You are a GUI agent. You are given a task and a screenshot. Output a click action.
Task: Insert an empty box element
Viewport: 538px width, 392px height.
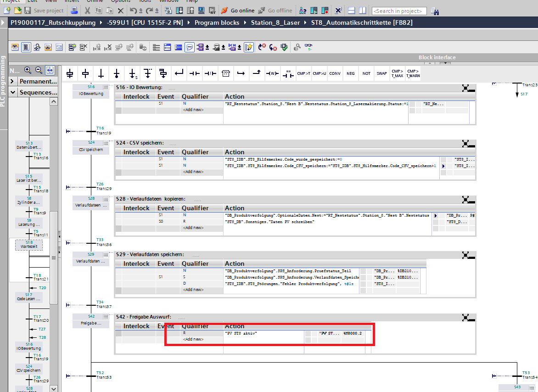(x=226, y=73)
